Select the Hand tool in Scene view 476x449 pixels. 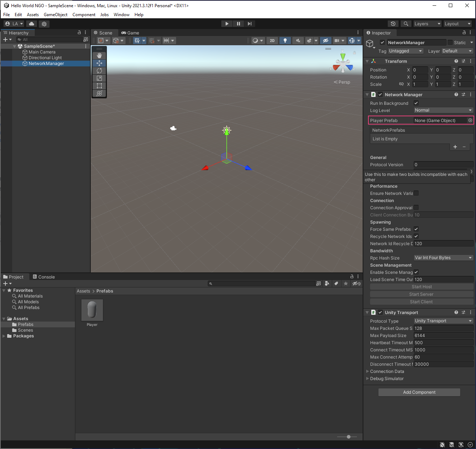coord(99,56)
